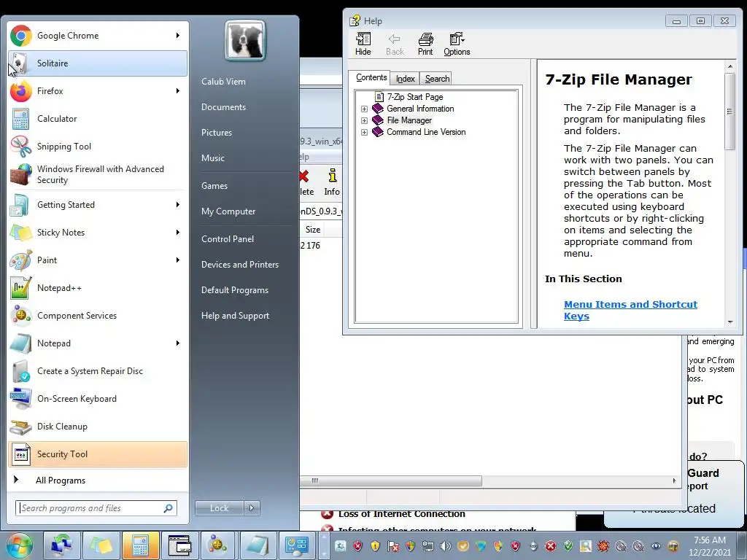This screenshot has width=747, height=560.
Task: Expand General Information tree node
Action: point(365,109)
